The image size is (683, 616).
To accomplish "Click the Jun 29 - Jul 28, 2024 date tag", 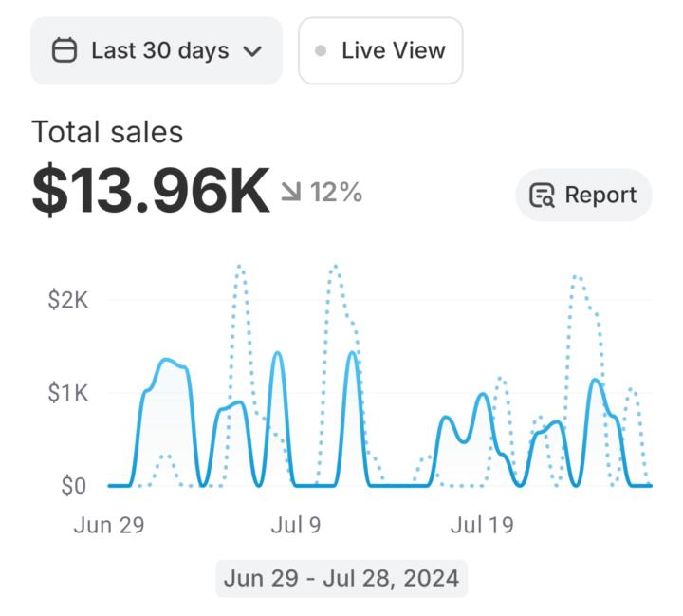I will point(341,577).
